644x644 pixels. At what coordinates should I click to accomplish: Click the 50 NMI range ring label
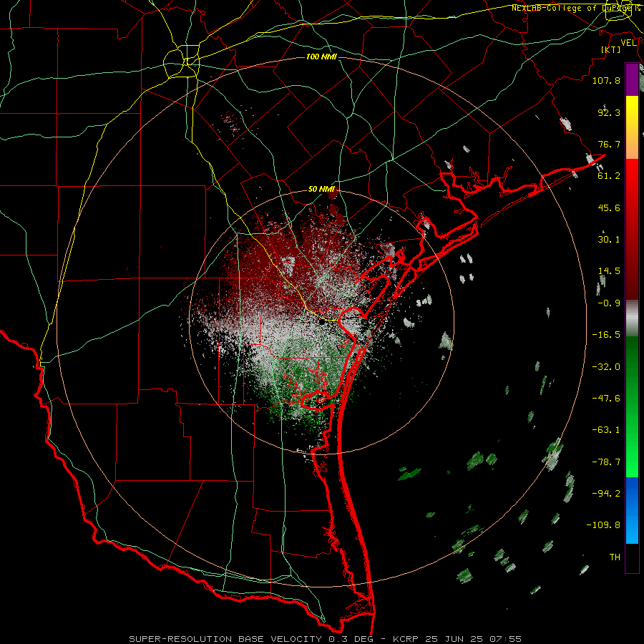[x=321, y=189]
